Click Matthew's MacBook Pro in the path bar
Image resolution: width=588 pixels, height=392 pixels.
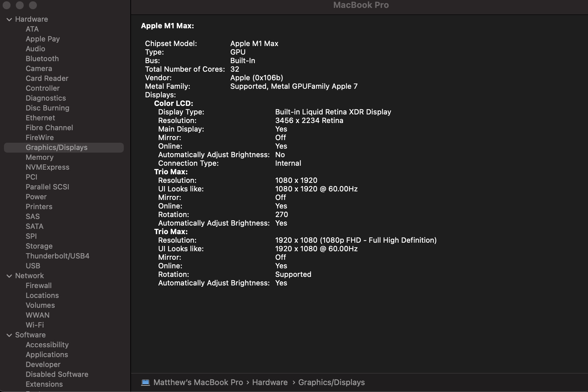(x=198, y=382)
